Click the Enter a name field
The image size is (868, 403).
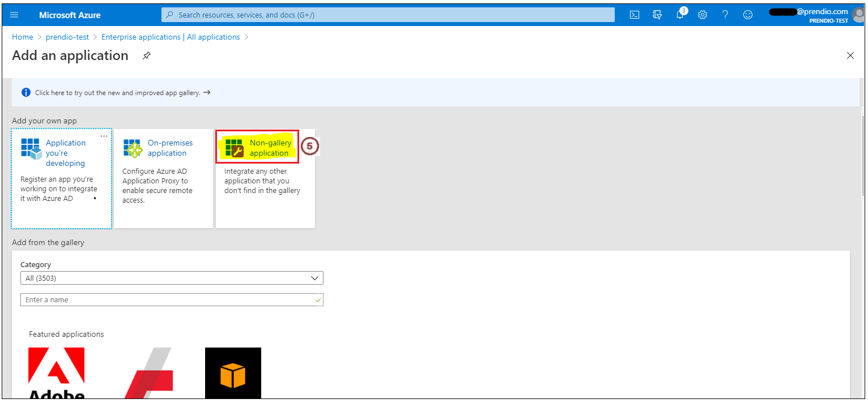(172, 300)
